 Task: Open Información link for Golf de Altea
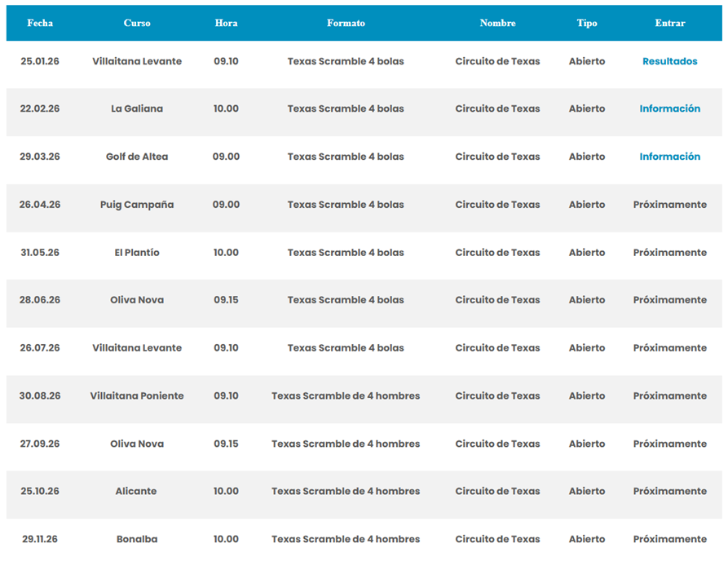[x=669, y=157]
